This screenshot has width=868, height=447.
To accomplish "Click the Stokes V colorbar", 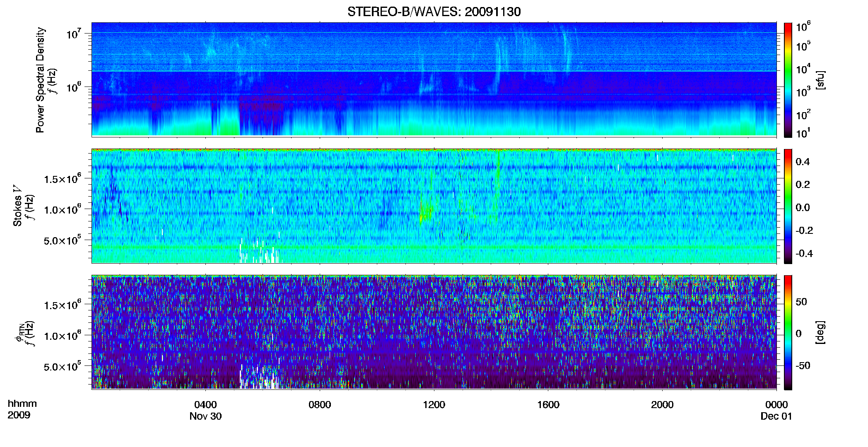I will [x=788, y=206].
